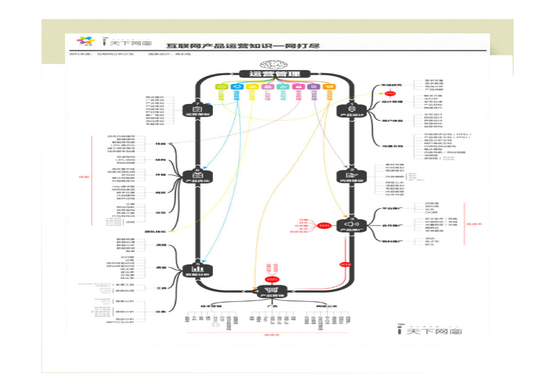The image size is (555, 392).
Task: Click the red 低成本 label on the right
Action: click(x=474, y=224)
